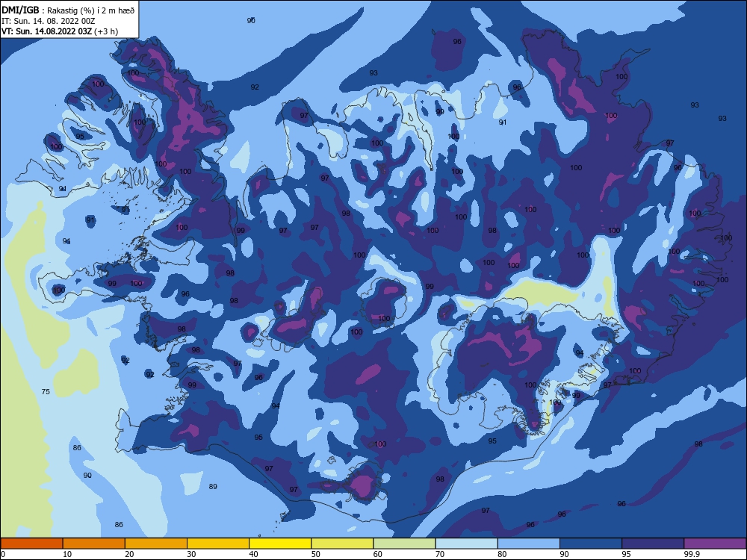
Task: Click the 80–90 light blue legend swatch
Action: pyautogui.click(x=528, y=544)
